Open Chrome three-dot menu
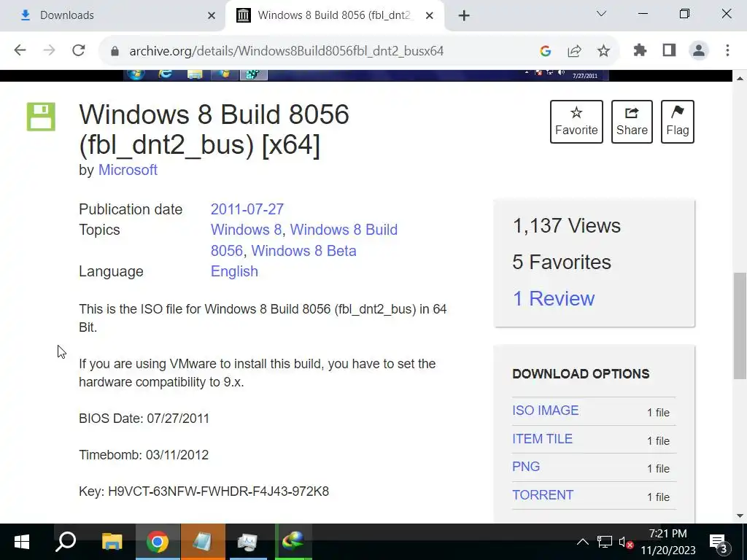 coord(727,50)
